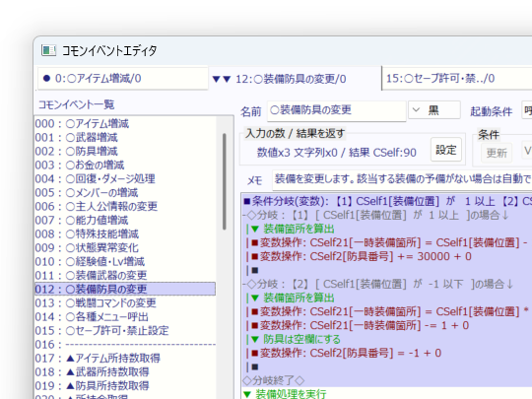Click the common event list scrollbar thumb
This screenshot has width=532, height=399.
point(225,181)
